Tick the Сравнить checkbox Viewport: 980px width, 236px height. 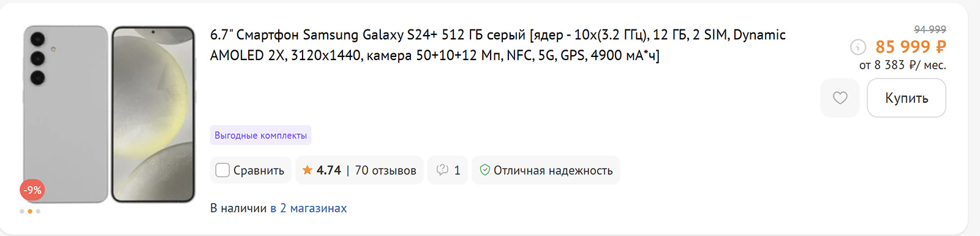[222, 170]
